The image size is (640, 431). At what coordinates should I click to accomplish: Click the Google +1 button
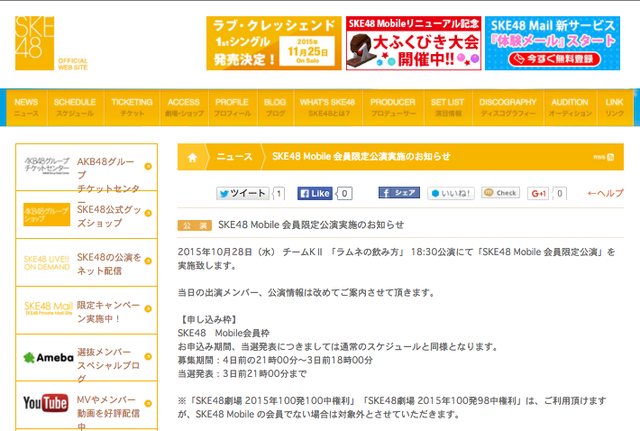pyautogui.click(x=538, y=193)
